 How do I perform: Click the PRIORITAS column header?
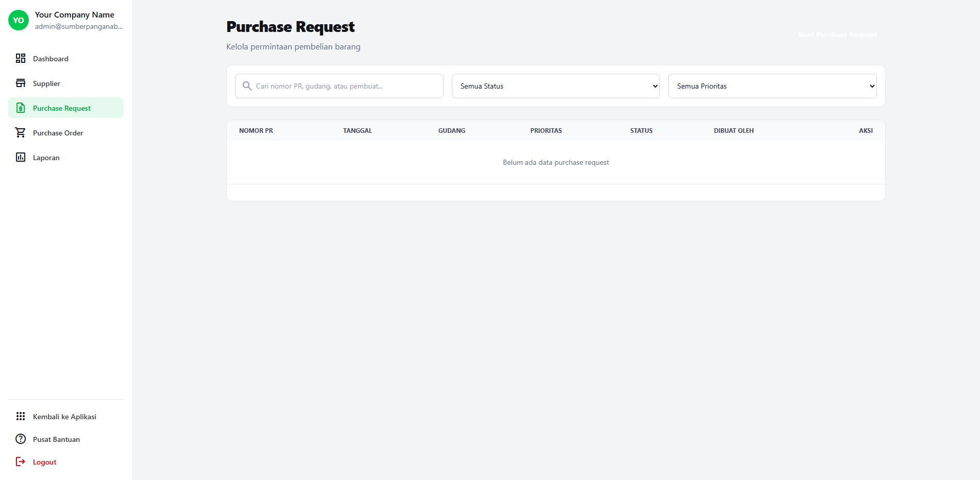click(x=546, y=130)
